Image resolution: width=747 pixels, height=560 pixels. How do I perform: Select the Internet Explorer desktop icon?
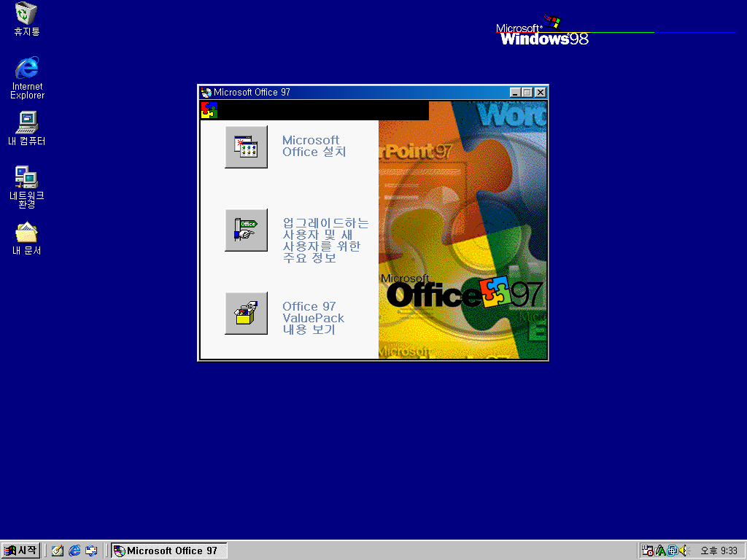coord(27,78)
